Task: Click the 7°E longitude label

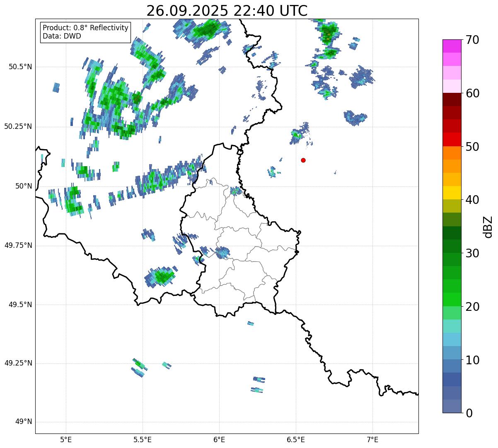Action: coord(372,439)
